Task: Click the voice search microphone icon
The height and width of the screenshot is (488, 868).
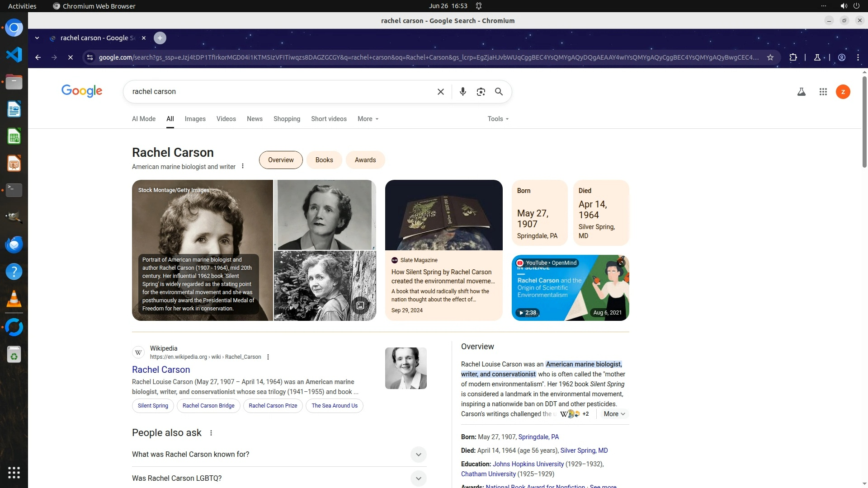Action: [x=462, y=92]
